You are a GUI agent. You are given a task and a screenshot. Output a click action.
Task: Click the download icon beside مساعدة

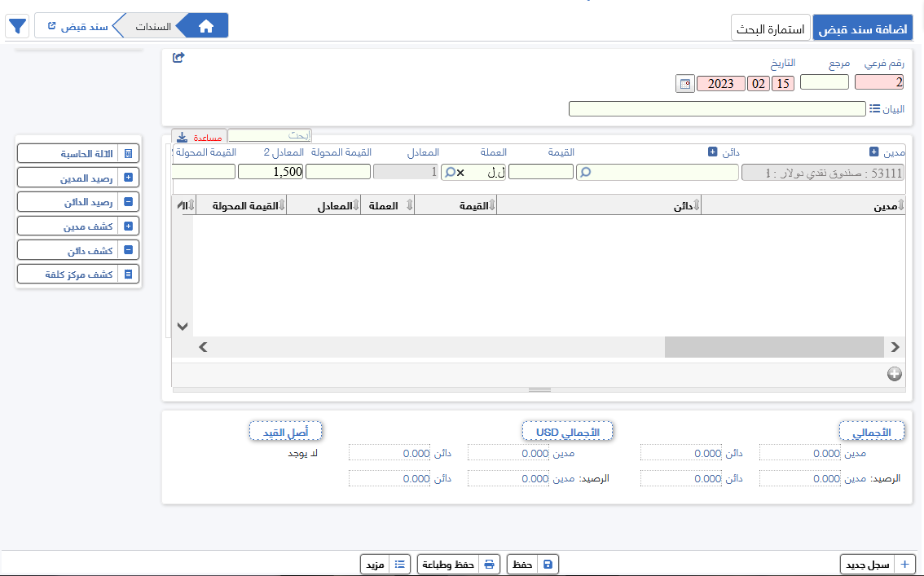182,137
